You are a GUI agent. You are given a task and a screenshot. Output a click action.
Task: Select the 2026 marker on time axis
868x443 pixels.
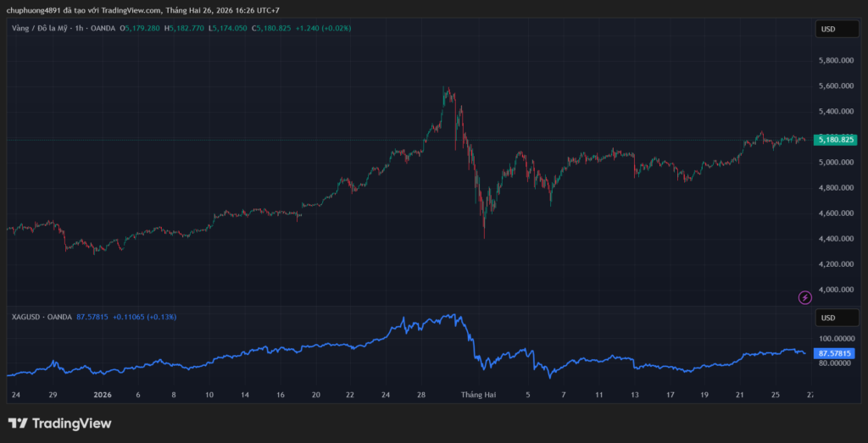coord(102,395)
